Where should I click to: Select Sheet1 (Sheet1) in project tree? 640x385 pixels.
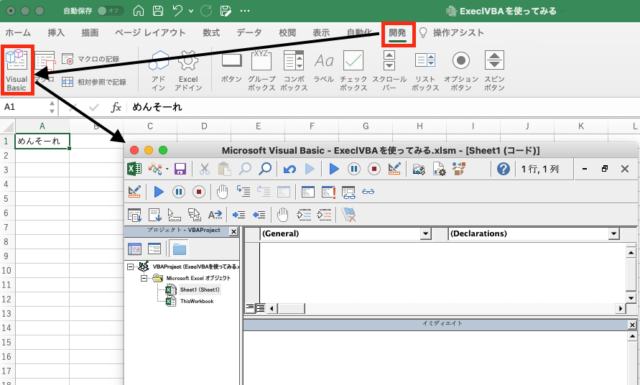point(200,290)
